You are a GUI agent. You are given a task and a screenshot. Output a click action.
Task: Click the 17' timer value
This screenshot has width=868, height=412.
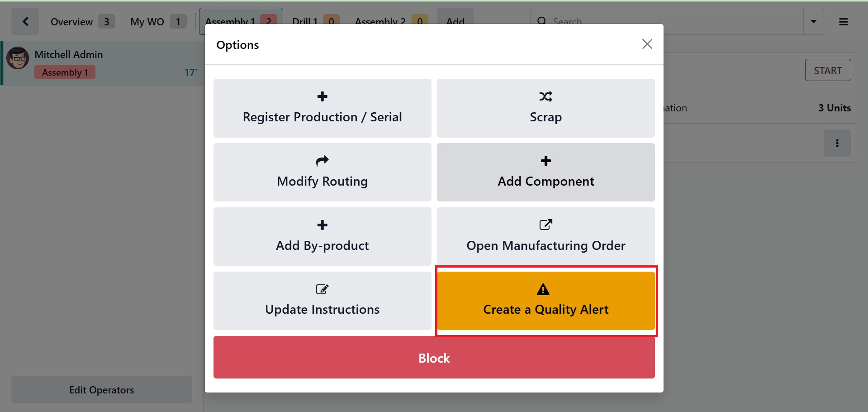[190, 72]
